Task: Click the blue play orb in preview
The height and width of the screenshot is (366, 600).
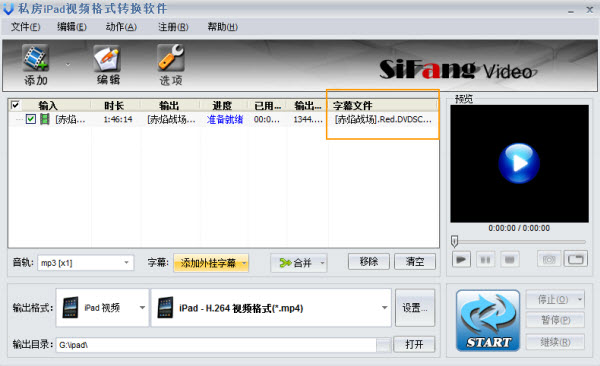Action: (x=519, y=163)
